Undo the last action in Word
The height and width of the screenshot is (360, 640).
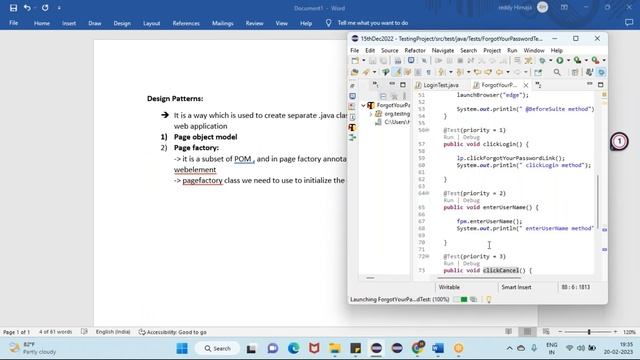(x=27, y=8)
